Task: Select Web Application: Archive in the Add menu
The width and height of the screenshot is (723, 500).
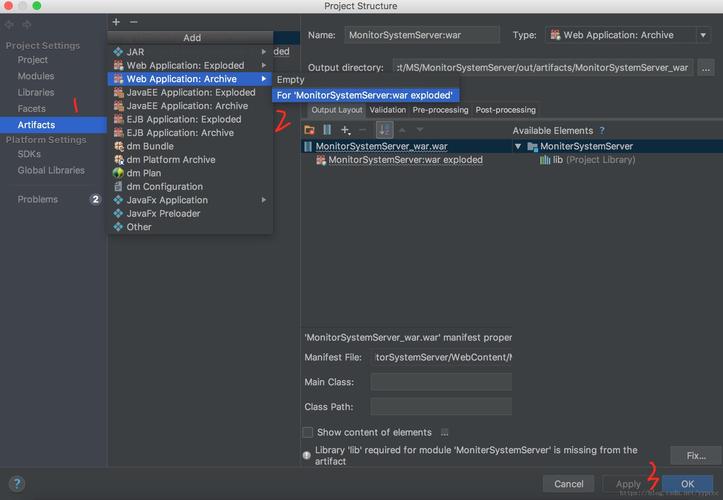Action: (x=190, y=79)
